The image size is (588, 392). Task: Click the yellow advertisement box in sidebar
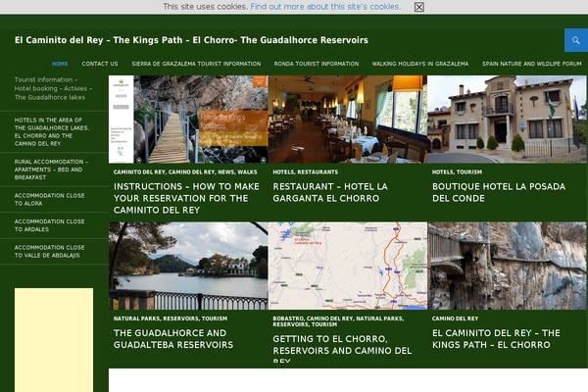(54, 340)
